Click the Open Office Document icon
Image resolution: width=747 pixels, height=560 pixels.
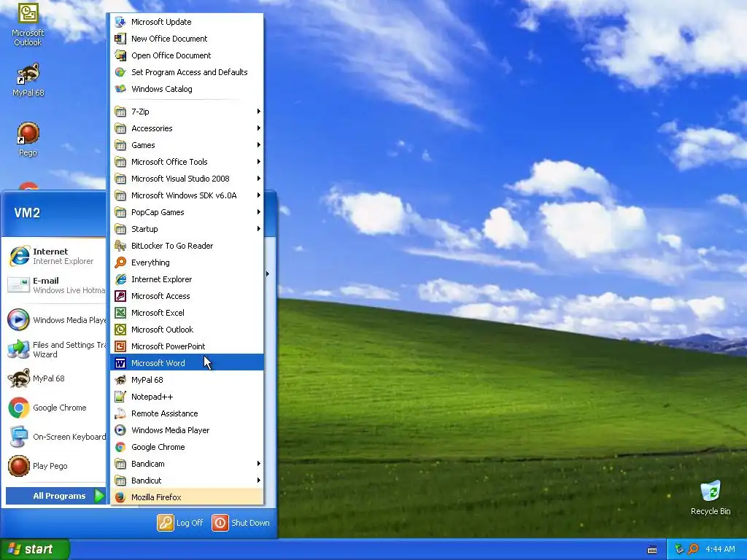pyautogui.click(x=120, y=55)
